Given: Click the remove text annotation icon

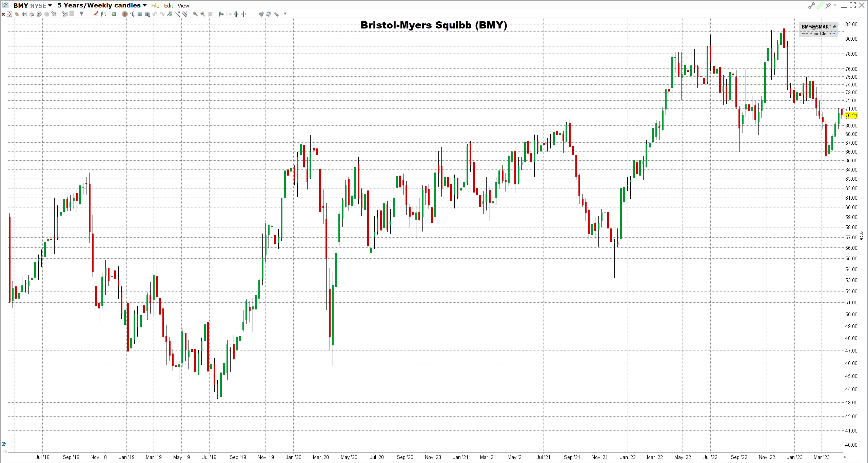Looking at the screenshot, I should pyautogui.click(x=147, y=14).
